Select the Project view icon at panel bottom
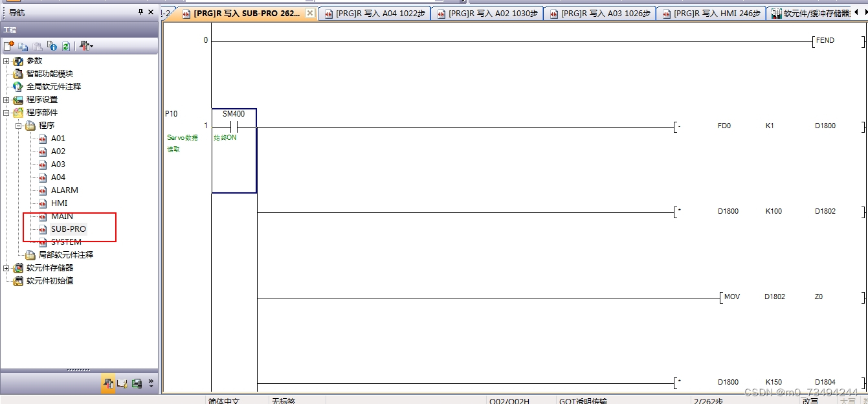The height and width of the screenshot is (404, 868). [108, 383]
